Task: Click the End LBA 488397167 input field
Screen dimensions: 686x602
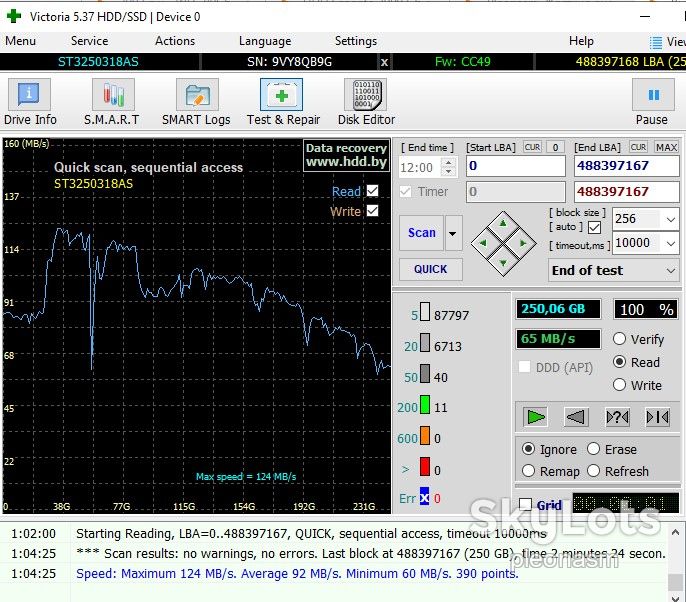Action: (626, 166)
